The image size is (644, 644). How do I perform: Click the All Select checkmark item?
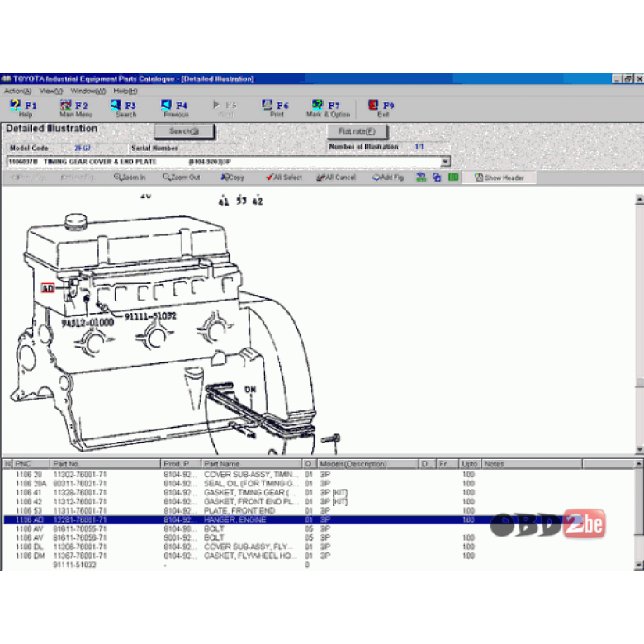pyautogui.click(x=284, y=178)
